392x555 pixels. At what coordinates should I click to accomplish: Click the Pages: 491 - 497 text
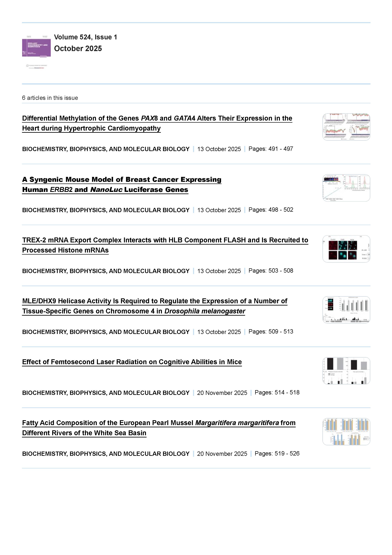tap(271, 149)
